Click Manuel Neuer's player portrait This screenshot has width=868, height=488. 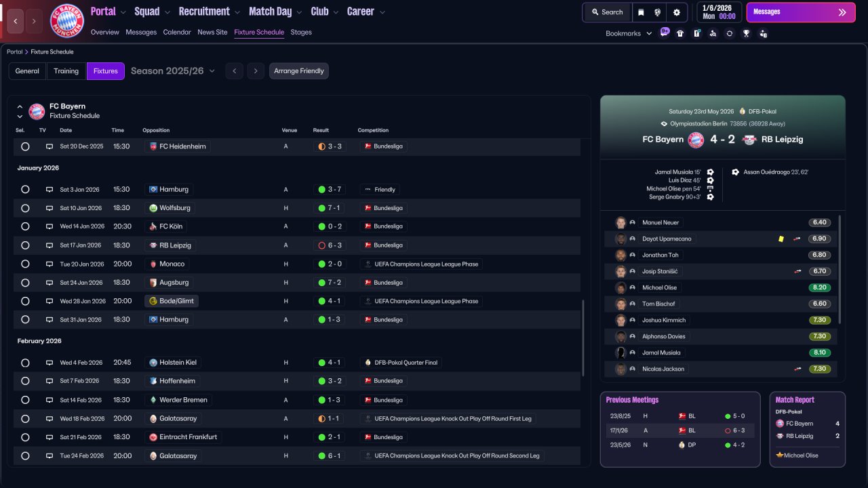[x=620, y=222]
